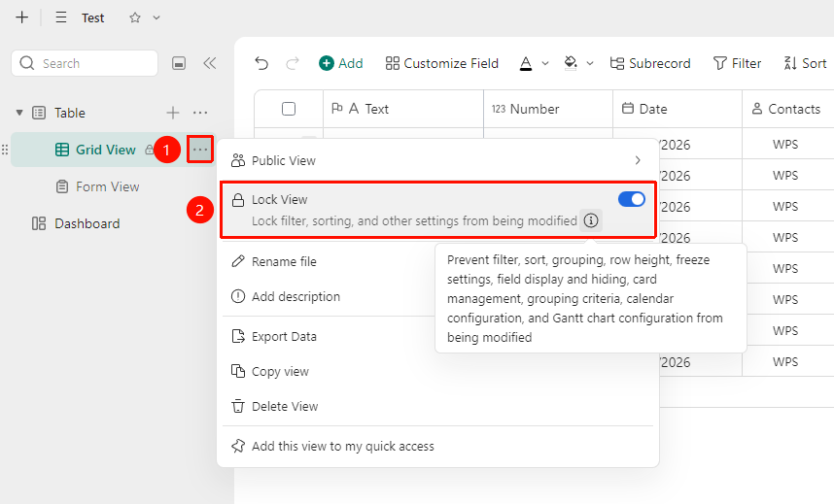Click the green Add button
Image resolution: width=834 pixels, height=504 pixels.
coord(341,63)
